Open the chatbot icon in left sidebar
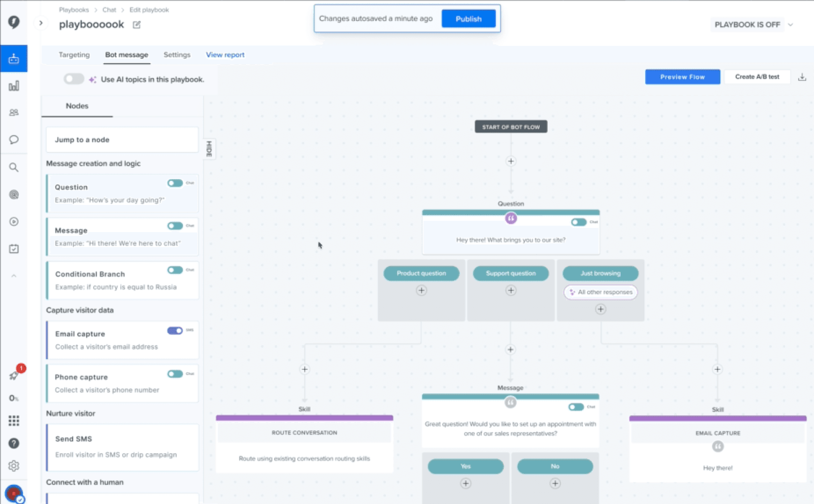814x504 pixels. (14, 59)
